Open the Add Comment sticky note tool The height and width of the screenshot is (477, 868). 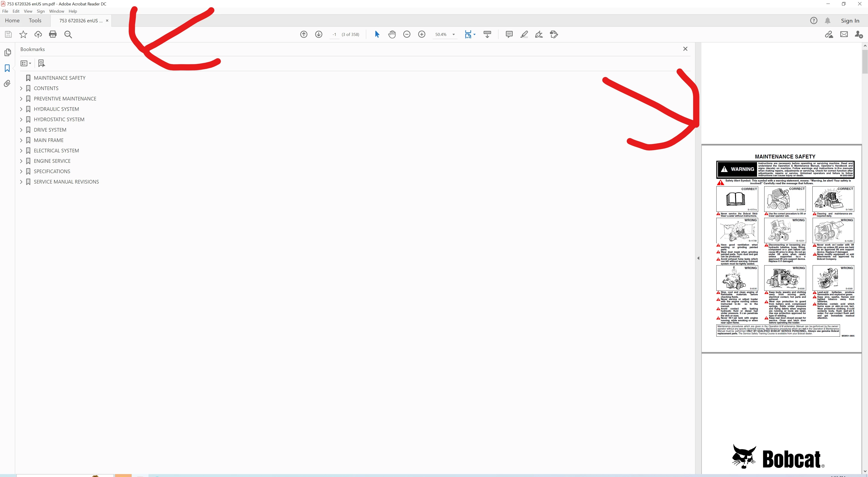click(x=509, y=34)
